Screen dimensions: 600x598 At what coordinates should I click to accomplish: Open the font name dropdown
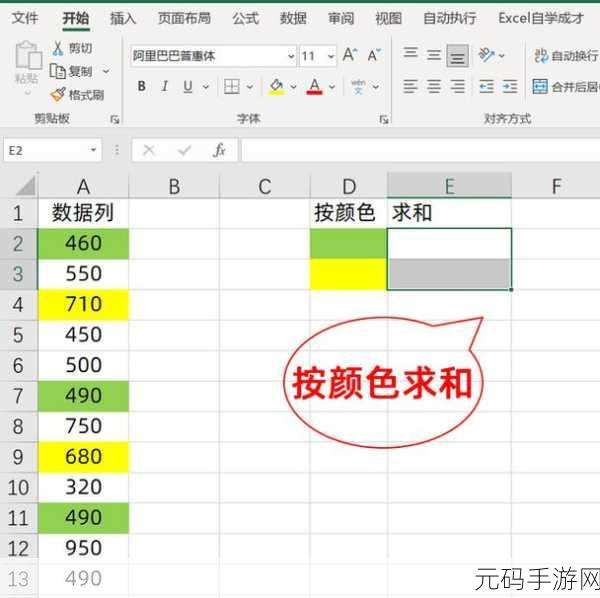tap(291, 56)
